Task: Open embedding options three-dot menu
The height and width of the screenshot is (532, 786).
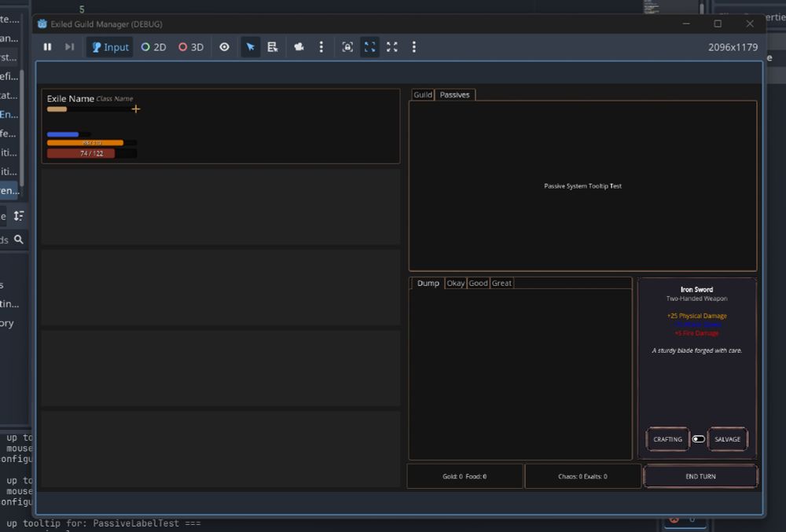Action: click(x=414, y=46)
